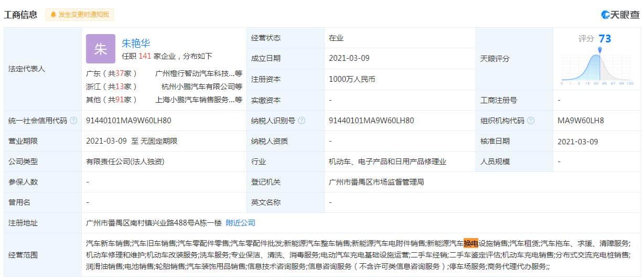This screenshot has height=280, width=644.
Task: Click the 人员规模 label cell
Action: [514, 161]
